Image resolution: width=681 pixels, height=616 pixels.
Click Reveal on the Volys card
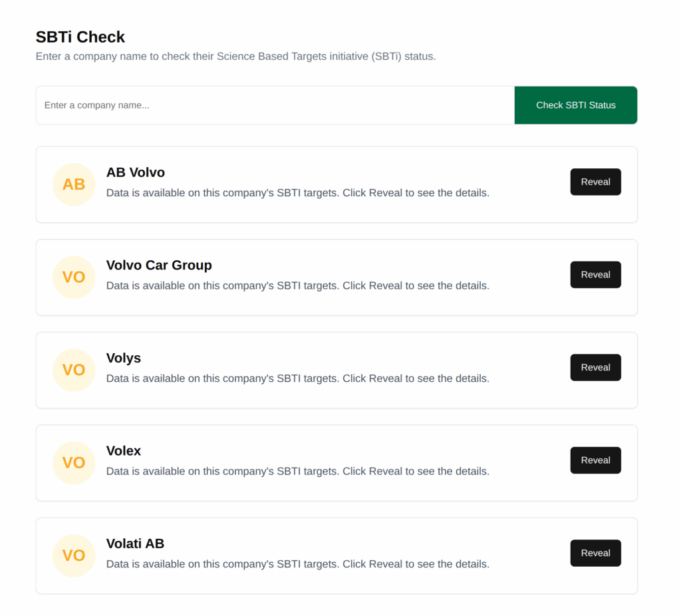coord(595,367)
